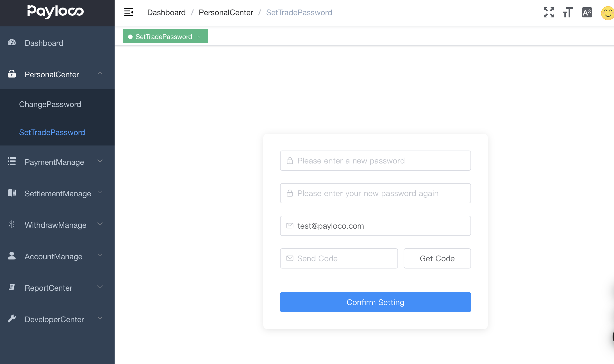The image size is (614, 364).
Task: Go to Dashboard via breadcrumb link
Action: [166, 13]
